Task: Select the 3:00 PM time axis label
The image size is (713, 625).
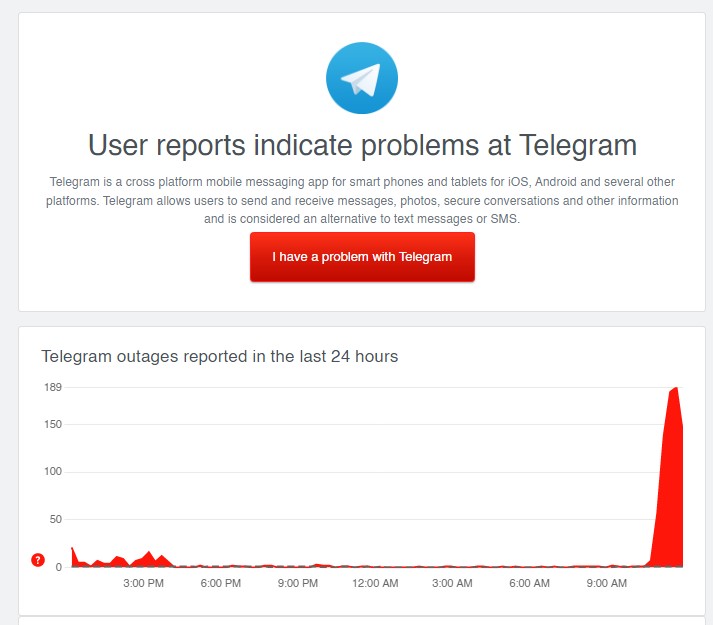Action: pyautogui.click(x=143, y=583)
